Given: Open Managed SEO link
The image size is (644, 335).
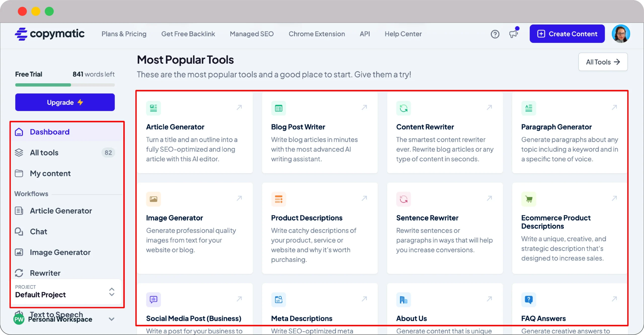Looking at the screenshot, I should 252,34.
